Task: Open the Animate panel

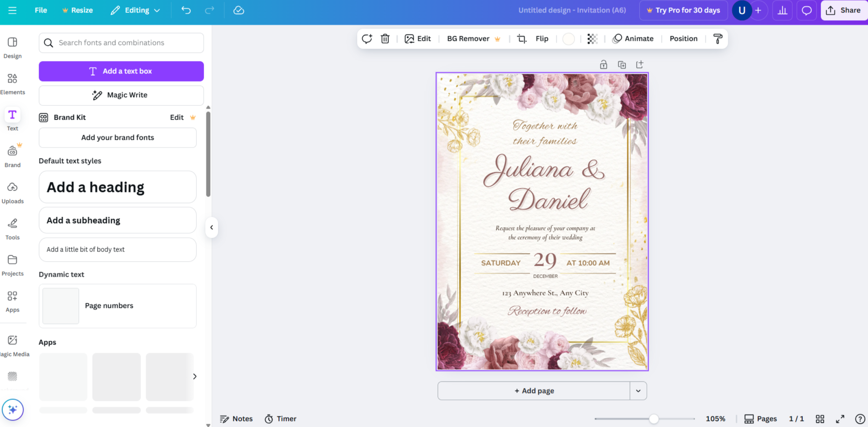Action: pos(633,39)
